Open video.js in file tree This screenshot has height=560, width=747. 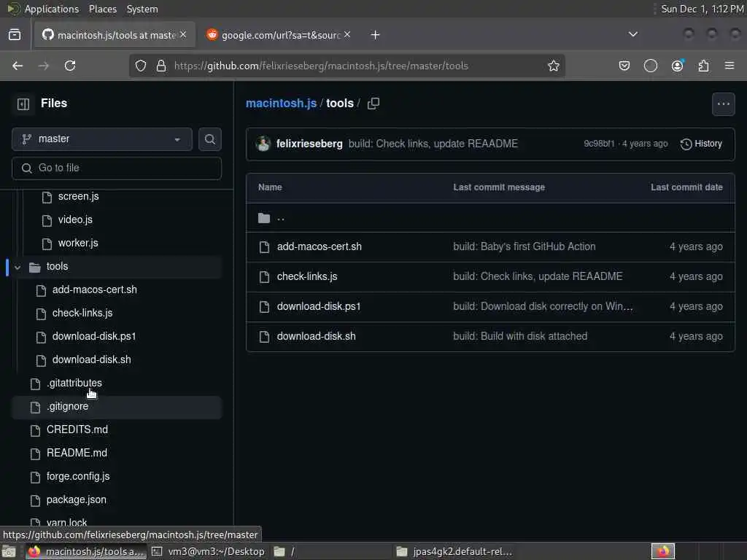click(75, 219)
